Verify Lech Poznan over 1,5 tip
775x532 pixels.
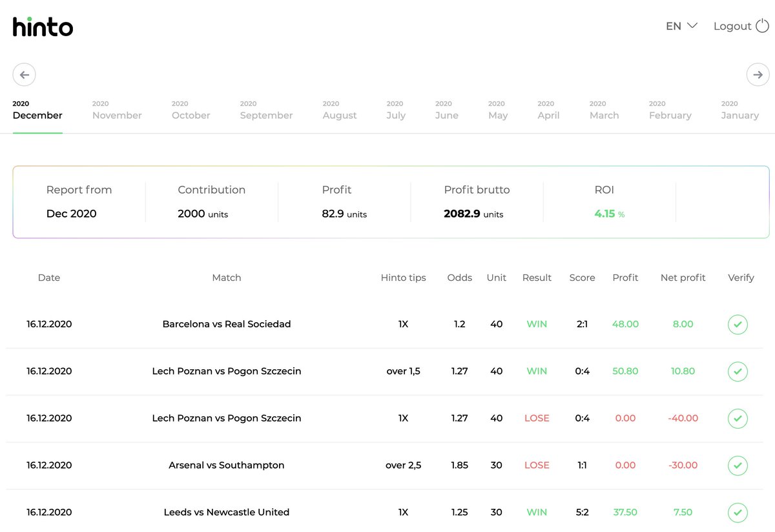tap(738, 371)
